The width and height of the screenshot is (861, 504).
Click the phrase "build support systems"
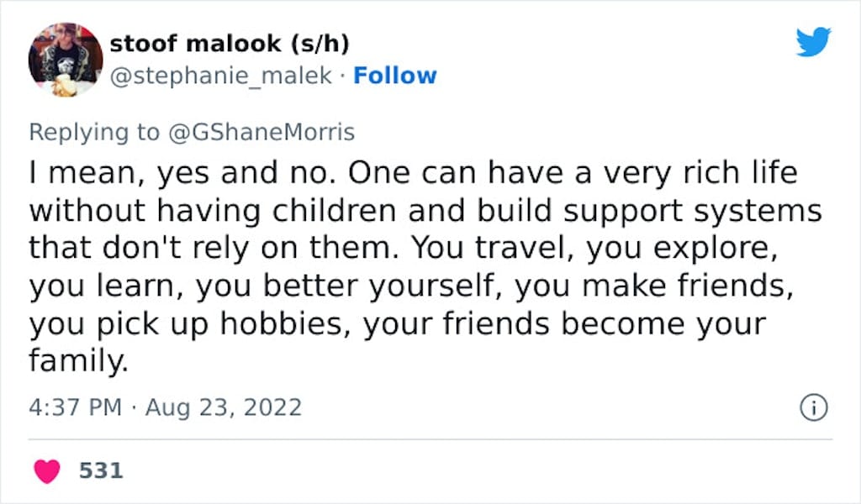[649, 211]
